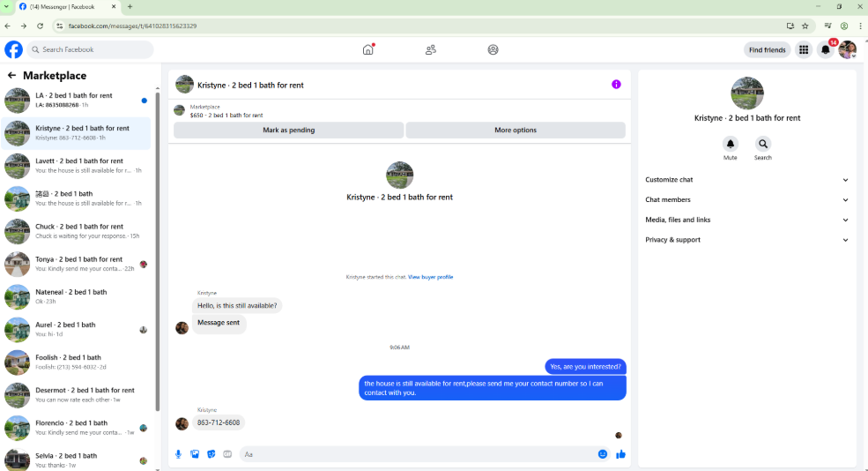Click Mark as pending button

tap(288, 131)
